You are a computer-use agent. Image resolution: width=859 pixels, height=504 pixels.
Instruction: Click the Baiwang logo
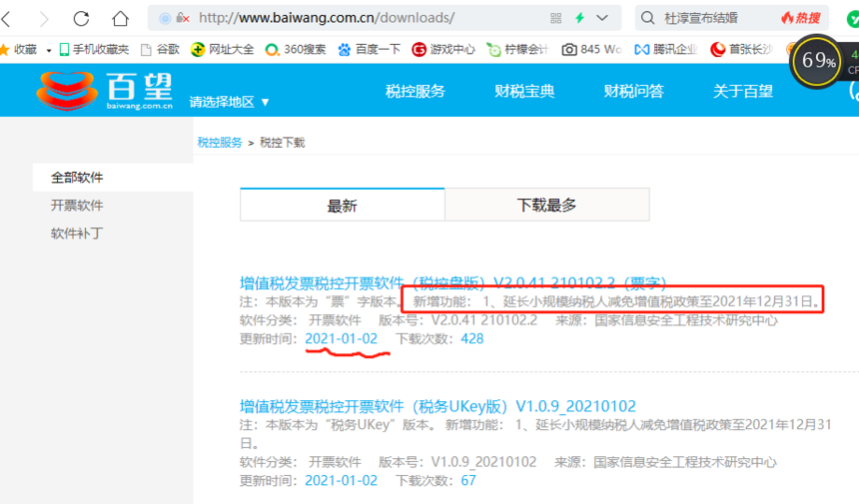[x=106, y=91]
